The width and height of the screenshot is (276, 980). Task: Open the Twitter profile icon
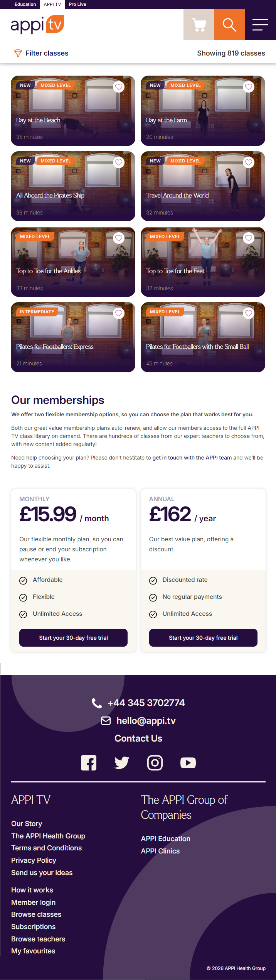(x=122, y=763)
